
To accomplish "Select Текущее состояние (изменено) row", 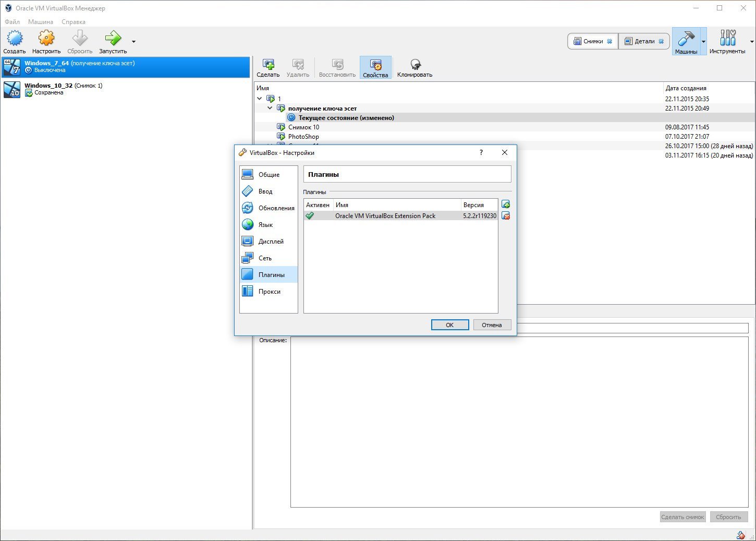I will 504,118.
